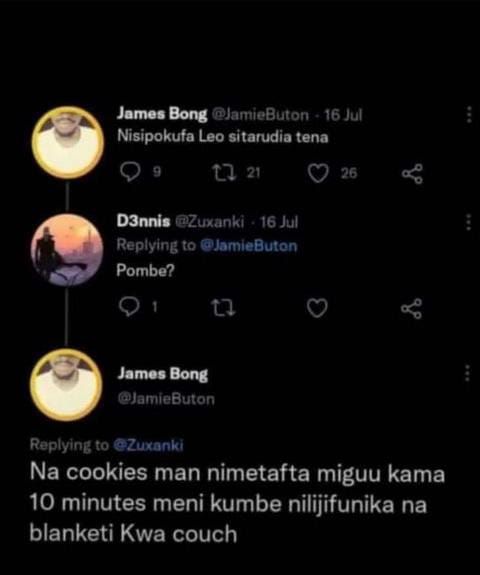The width and height of the screenshot is (480, 575).
Task: Open more options for first James Bong tweet
Action: click(468, 115)
